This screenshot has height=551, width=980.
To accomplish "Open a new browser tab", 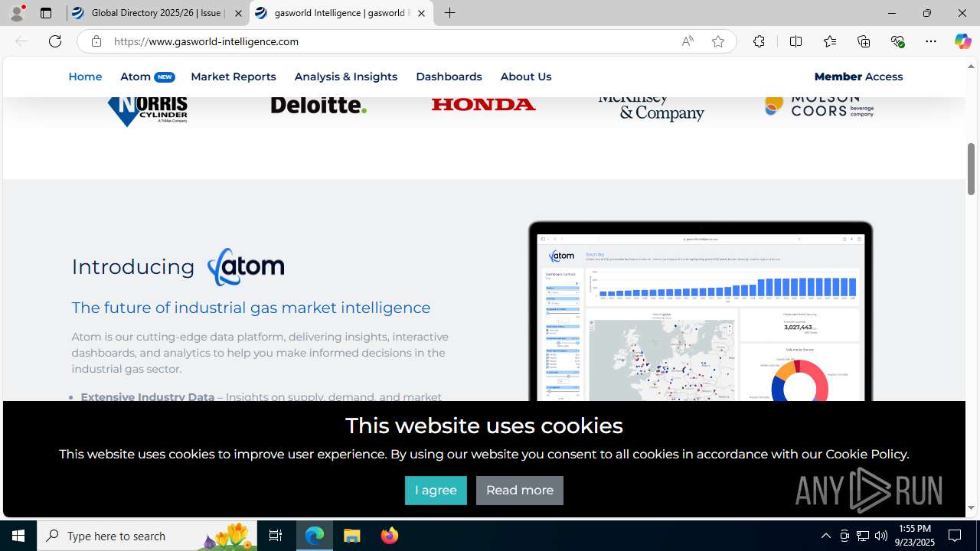I will (x=450, y=13).
